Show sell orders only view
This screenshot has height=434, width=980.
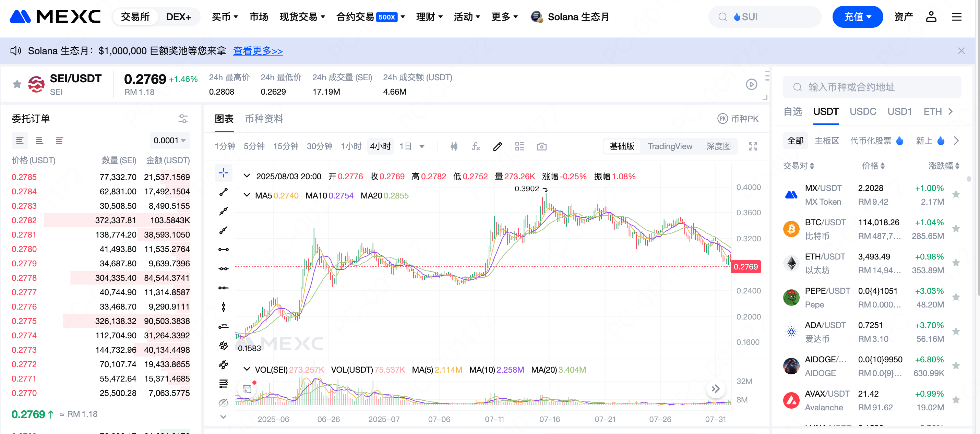point(59,141)
